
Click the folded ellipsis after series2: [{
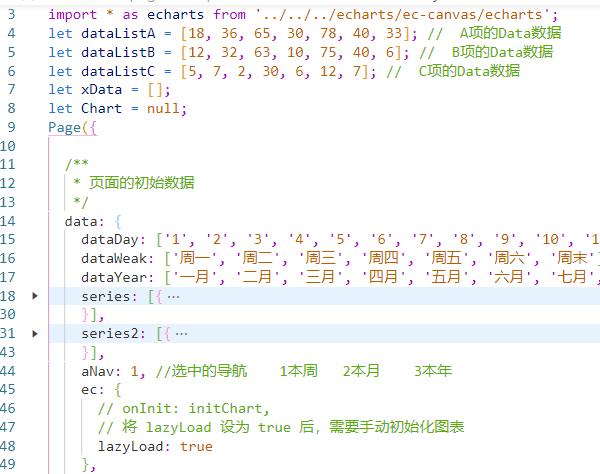tap(181, 334)
